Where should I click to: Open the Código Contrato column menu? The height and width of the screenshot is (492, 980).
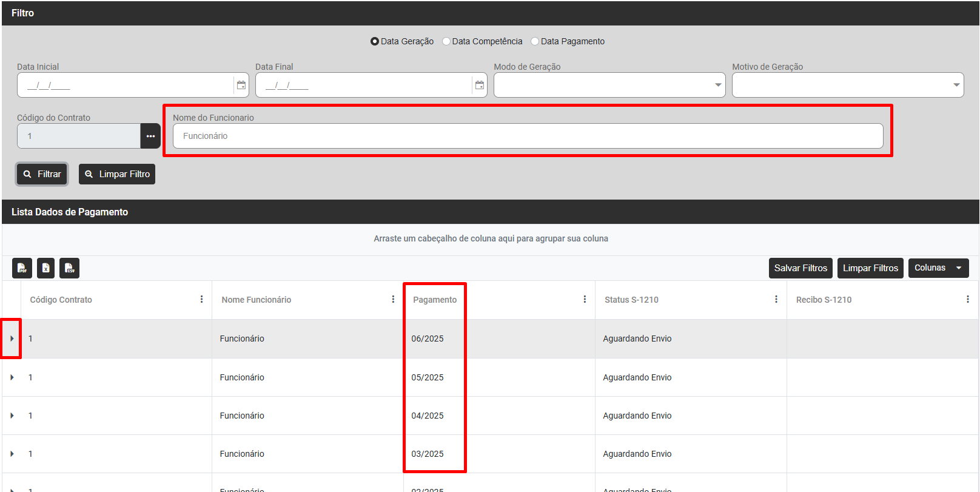201,299
